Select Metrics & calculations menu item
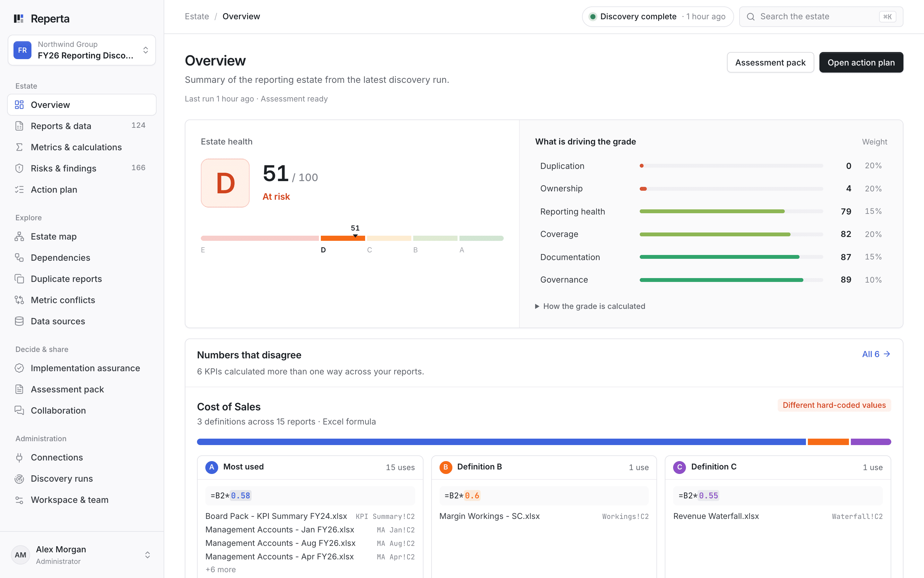Screen dimensions: 924x578 82,147
